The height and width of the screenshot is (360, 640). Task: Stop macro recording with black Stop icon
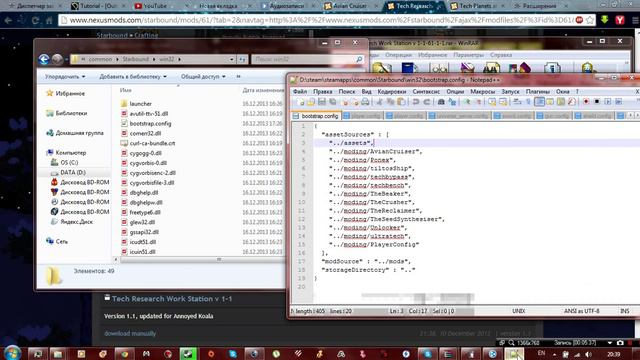coord(597,102)
